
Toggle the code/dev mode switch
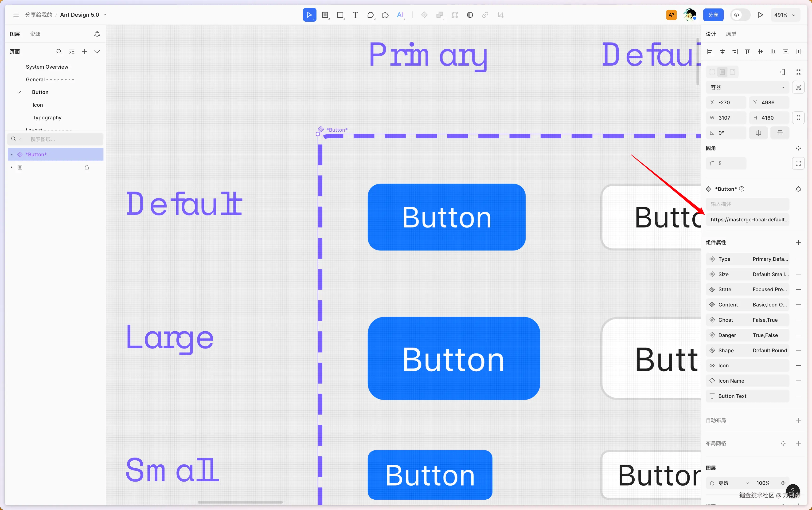[740, 15]
